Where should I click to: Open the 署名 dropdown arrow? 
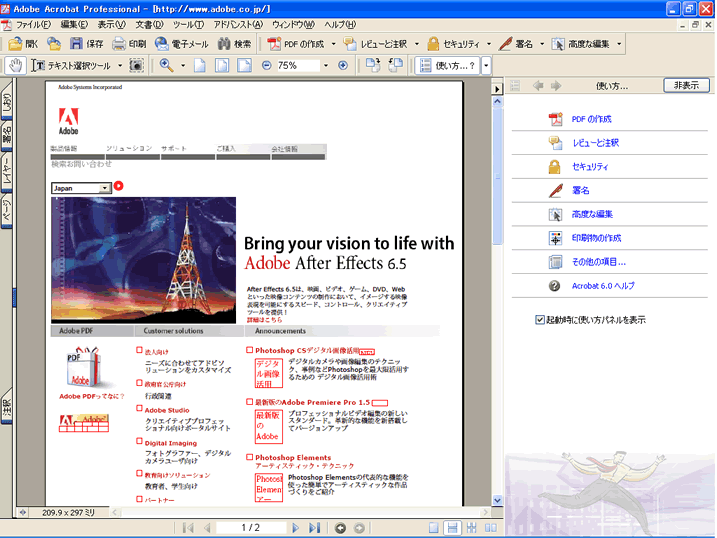click(x=542, y=44)
